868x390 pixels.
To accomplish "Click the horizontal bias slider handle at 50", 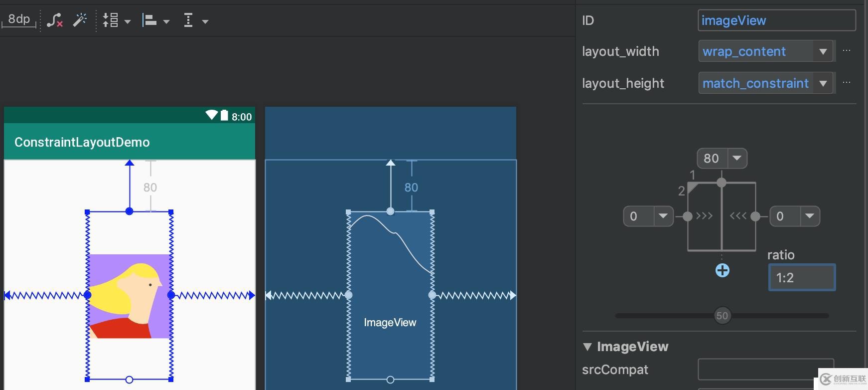I will coord(722,315).
